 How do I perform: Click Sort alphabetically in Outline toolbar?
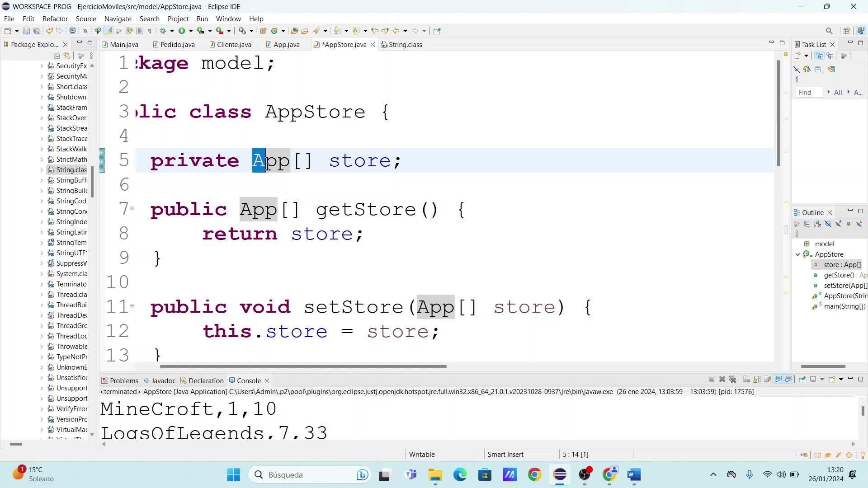[x=817, y=224]
